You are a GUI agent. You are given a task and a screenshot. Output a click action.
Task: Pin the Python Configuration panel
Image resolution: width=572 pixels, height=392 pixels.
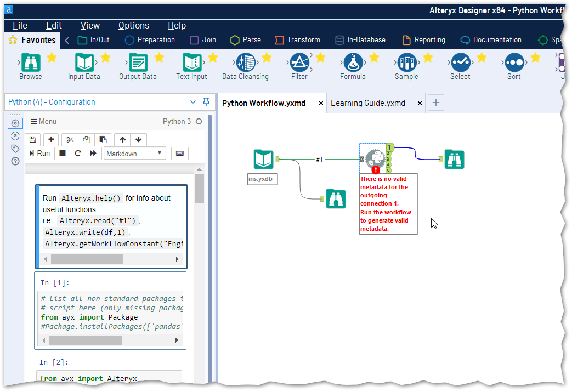(206, 102)
